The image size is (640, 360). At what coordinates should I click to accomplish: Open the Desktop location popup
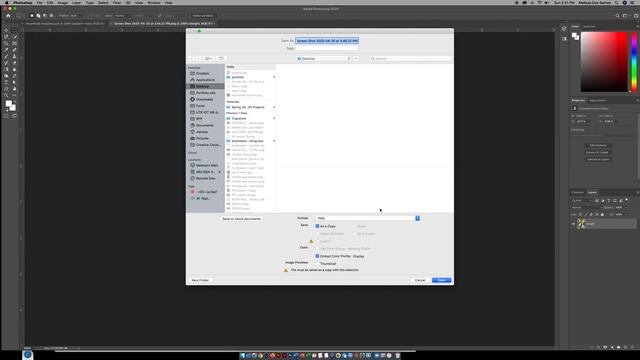coord(324,58)
